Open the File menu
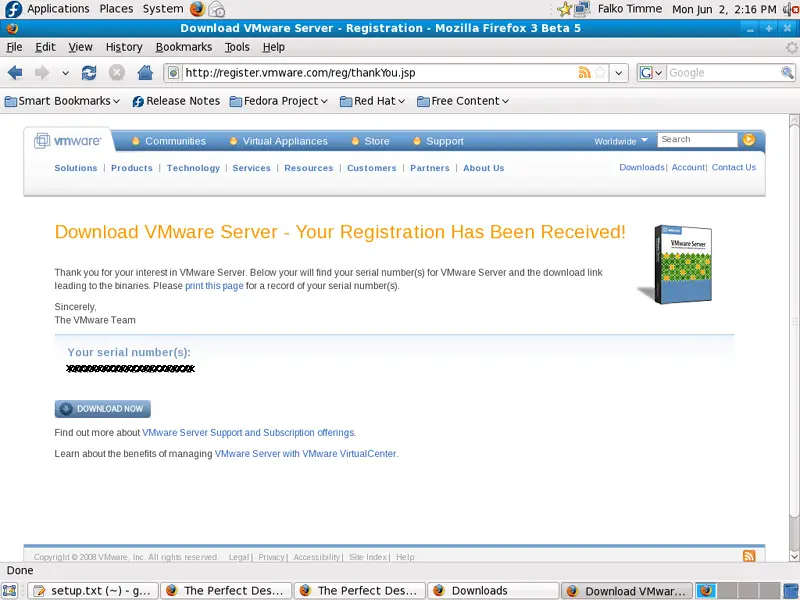 tap(14, 47)
